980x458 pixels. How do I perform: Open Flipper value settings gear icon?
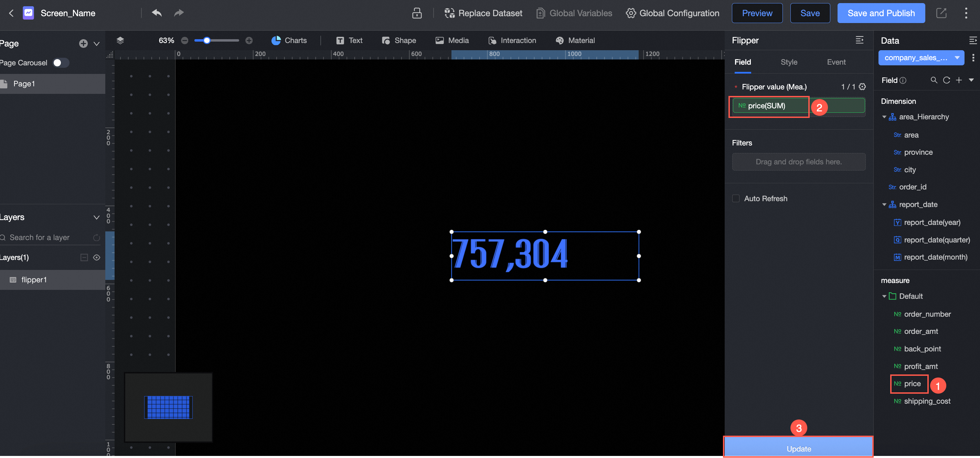(862, 87)
